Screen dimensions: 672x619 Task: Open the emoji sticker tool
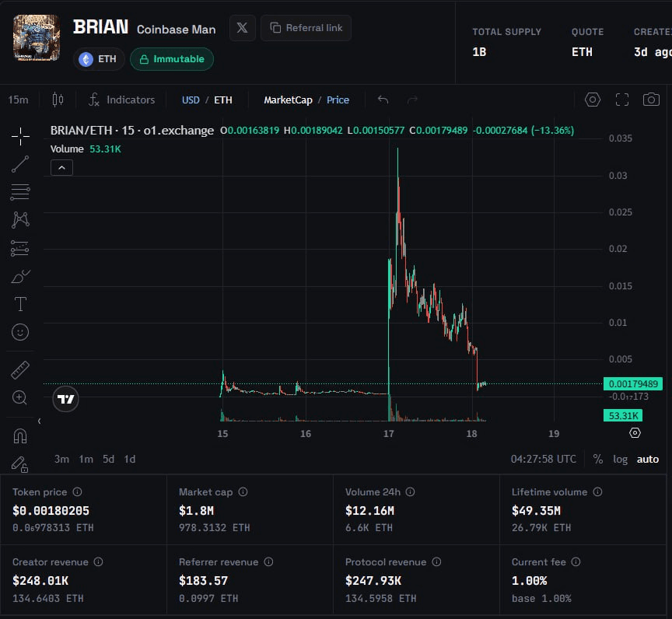[x=20, y=332]
